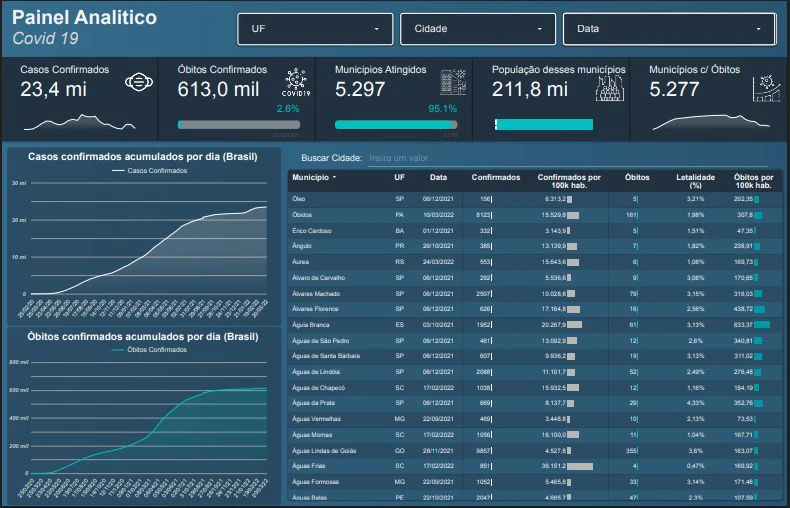Toggle the Óbitos Confirmados chart legend
This screenshot has height=508, width=790.
(x=149, y=350)
